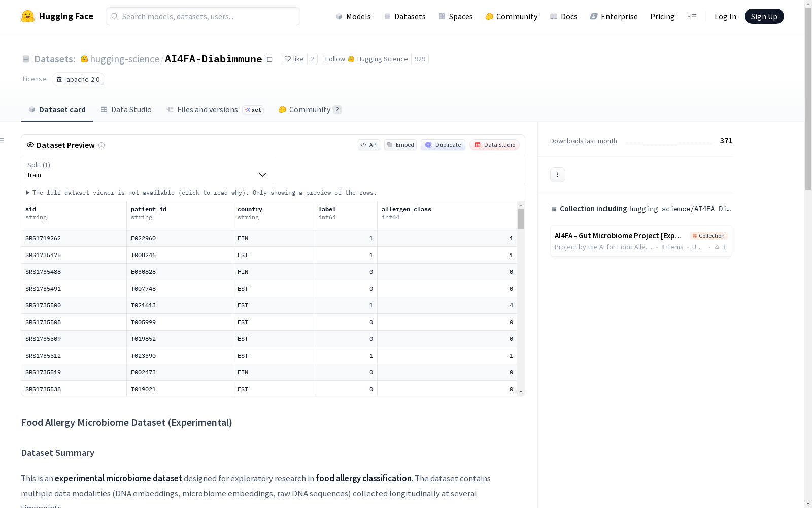Select patient ID cell T005999

(x=180, y=322)
